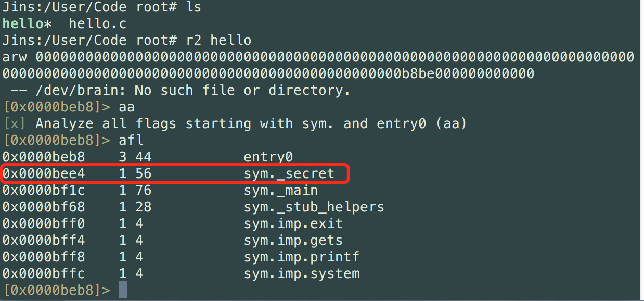Click the sym.imp.printf entry

(x=301, y=257)
